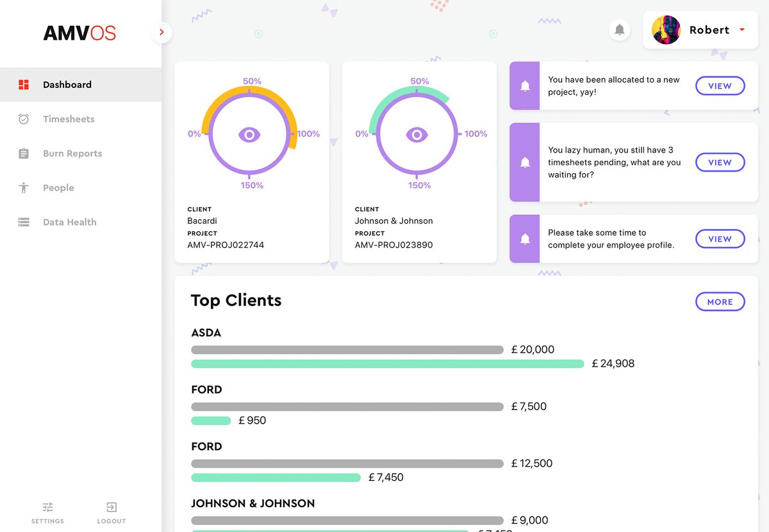Click ASDA grey bar showing £ 20,000
This screenshot has width=769, height=532.
click(x=347, y=350)
